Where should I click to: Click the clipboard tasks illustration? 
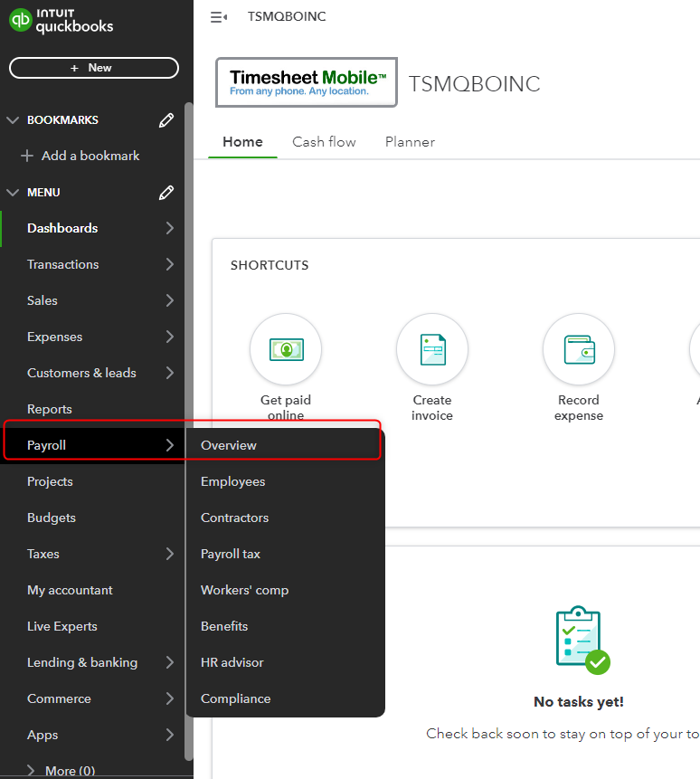coord(582,641)
